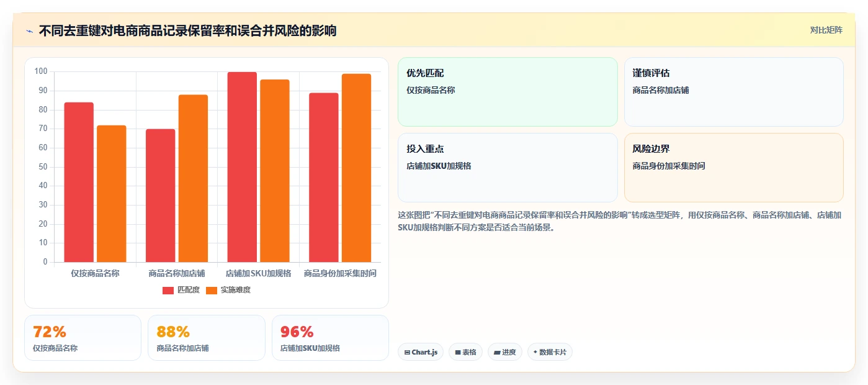Click the lightning icon beside the title
Screen dimensions: 868x385
(29, 30)
